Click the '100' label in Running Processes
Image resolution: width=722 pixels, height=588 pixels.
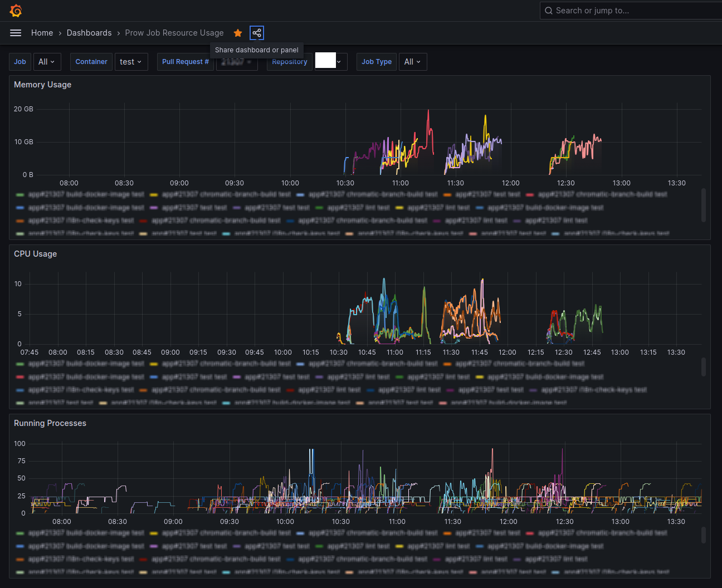tap(19, 444)
